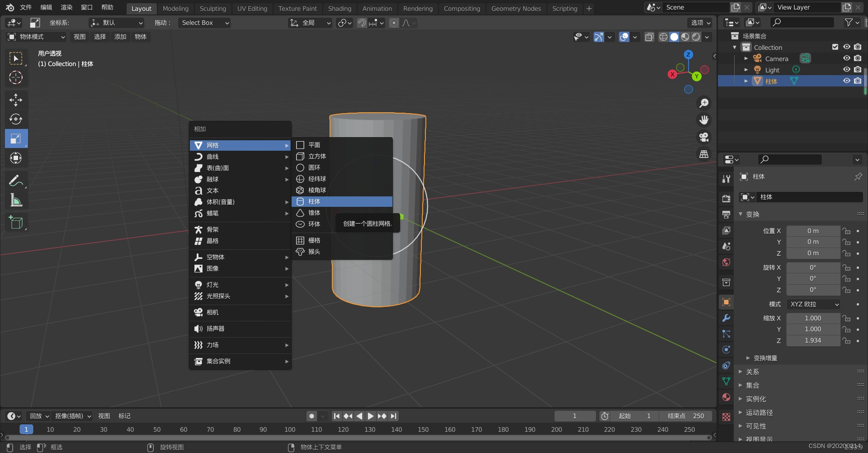
Task: Open the Object Data mesh properties tab
Action: pyautogui.click(x=726, y=381)
